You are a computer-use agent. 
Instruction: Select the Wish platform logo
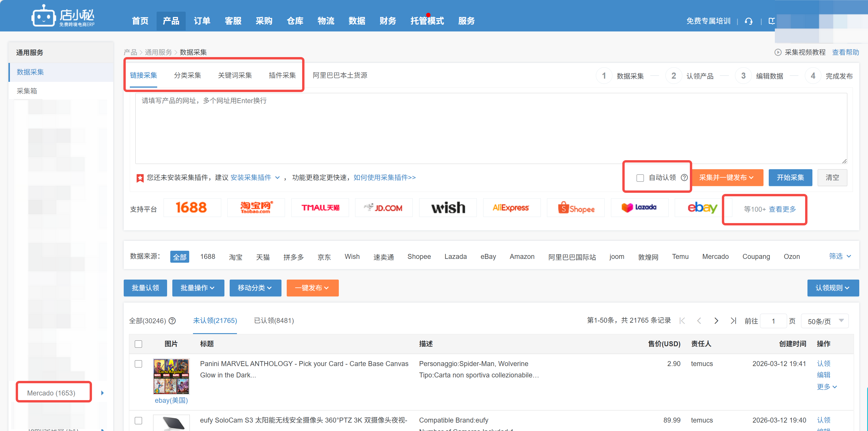click(448, 208)
